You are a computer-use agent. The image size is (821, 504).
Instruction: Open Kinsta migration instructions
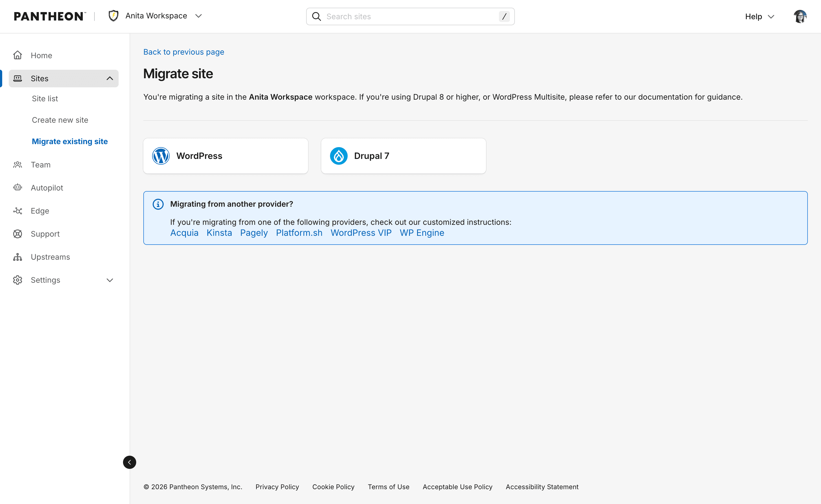[219, 233]
